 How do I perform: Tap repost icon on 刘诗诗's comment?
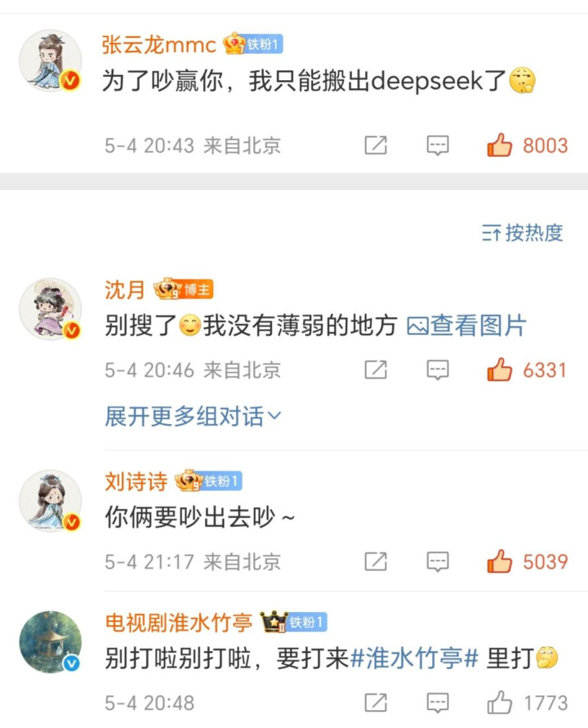[x=376, y=562]
